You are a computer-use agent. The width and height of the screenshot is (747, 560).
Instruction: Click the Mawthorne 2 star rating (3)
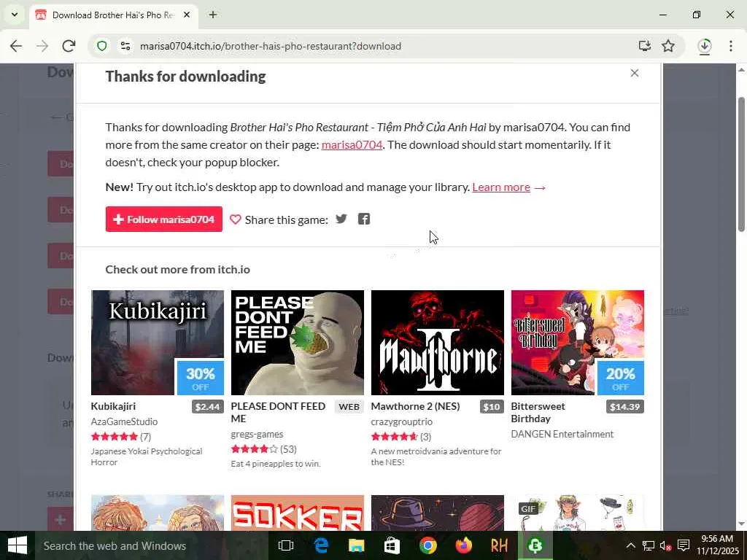click(x=401, y=437)
